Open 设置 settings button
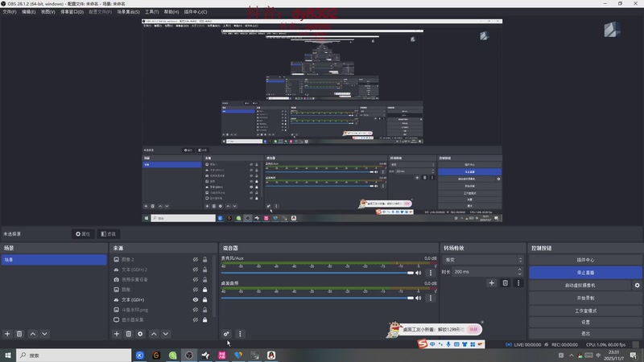The height and width of the screenshot is (362, 644). point(585,323)
